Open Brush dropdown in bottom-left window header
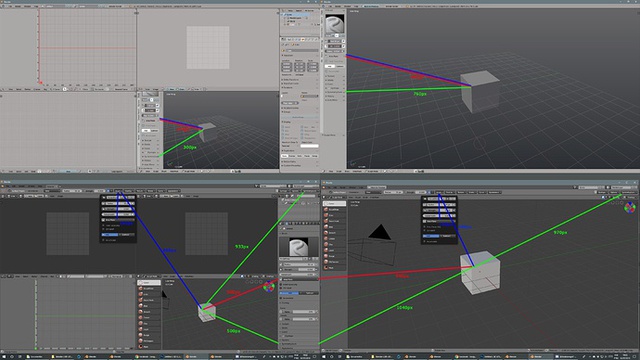 pyautogui.click(x=118, y=191)
